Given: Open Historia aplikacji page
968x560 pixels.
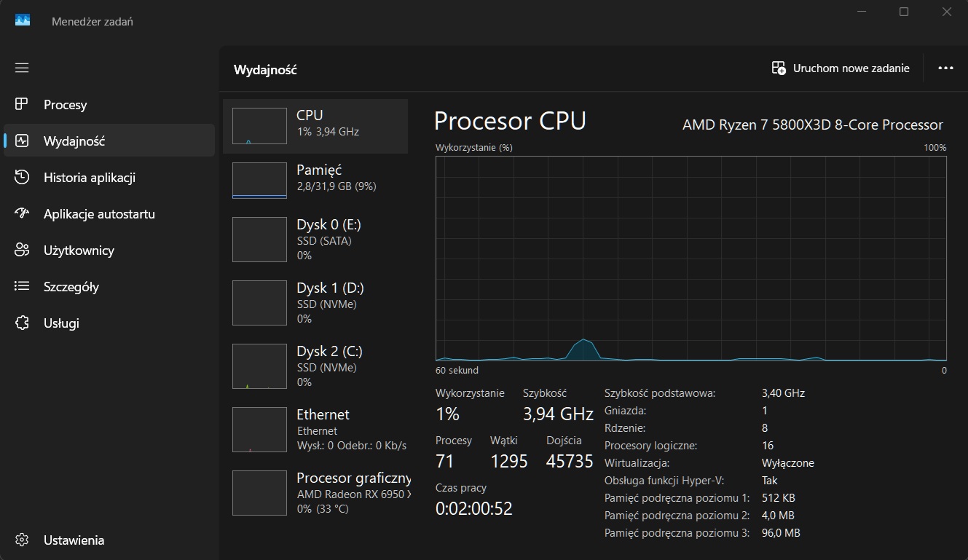Looking at the screenshot, I should (x=109, y=177).
